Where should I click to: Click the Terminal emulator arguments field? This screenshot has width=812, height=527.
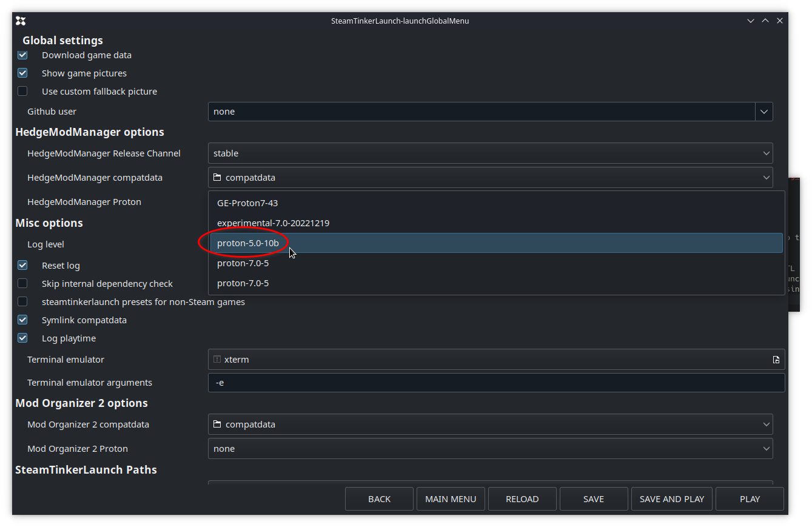[496, 383]
